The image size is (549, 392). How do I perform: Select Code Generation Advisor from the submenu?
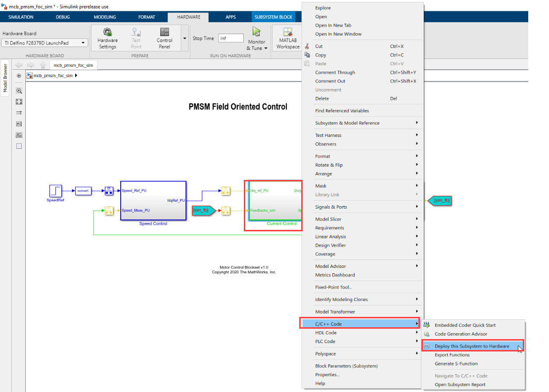tap(460, 334)
